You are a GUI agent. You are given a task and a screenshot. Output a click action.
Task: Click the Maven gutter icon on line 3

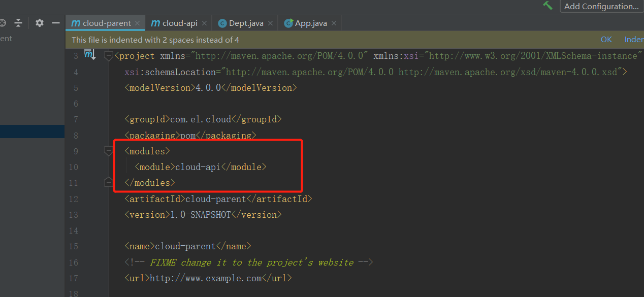click(x=89, y=54)
